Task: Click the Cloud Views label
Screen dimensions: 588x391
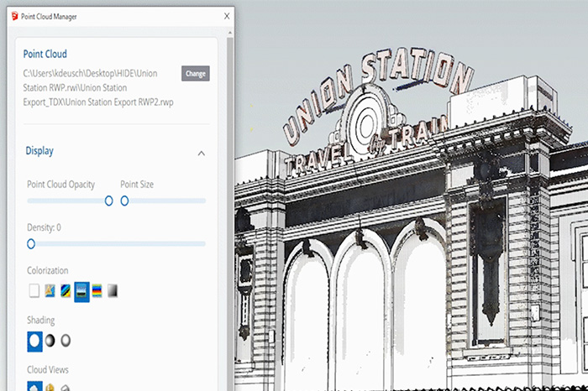Action: [48, 370]
